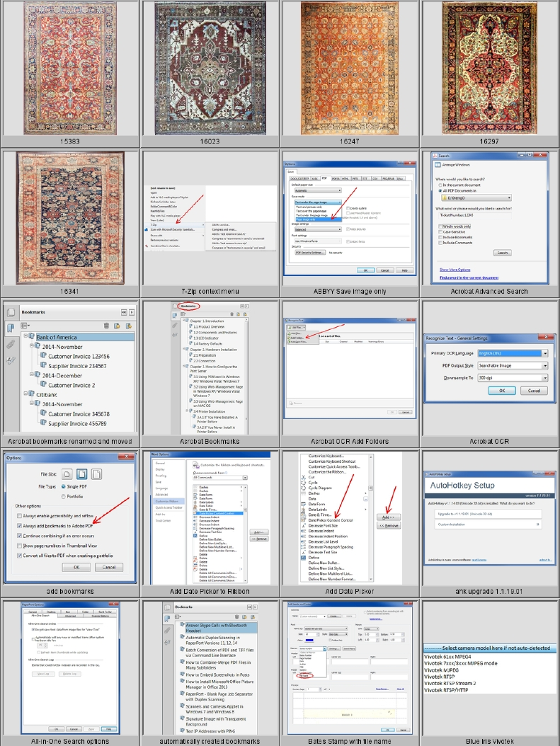
Task: Select Date Picker Content Control command
Action: pyautogui.click(x=330, y=520)
